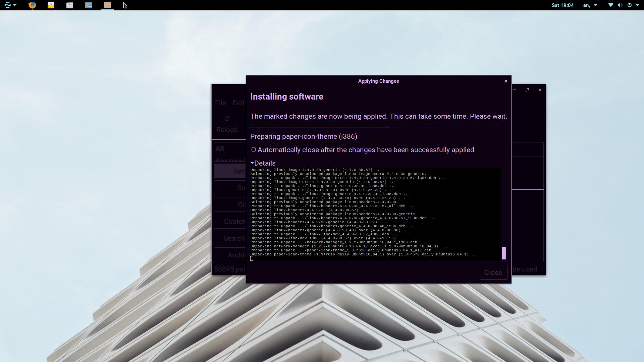The image size is (644, 362).
Task: Open the mail client icon
Action: 51,5
